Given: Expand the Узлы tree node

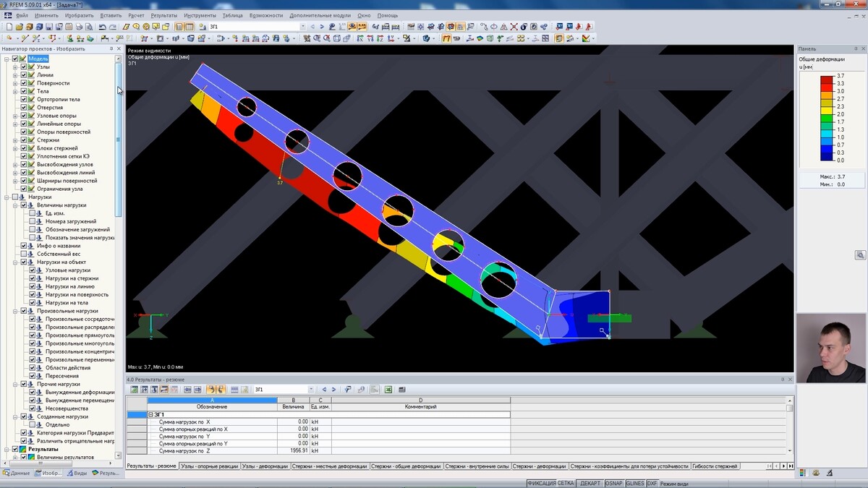Looking at the screenshot, I should (15, 67).
